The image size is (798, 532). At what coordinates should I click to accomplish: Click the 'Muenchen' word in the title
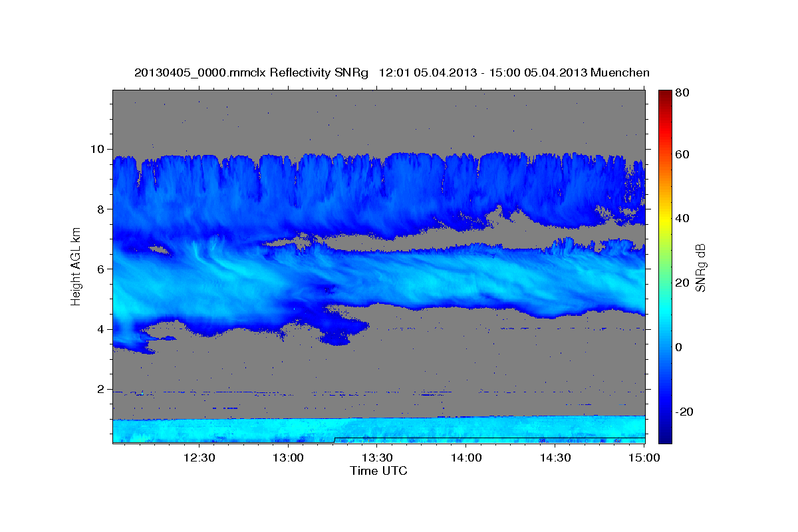(x=620, y=72)
